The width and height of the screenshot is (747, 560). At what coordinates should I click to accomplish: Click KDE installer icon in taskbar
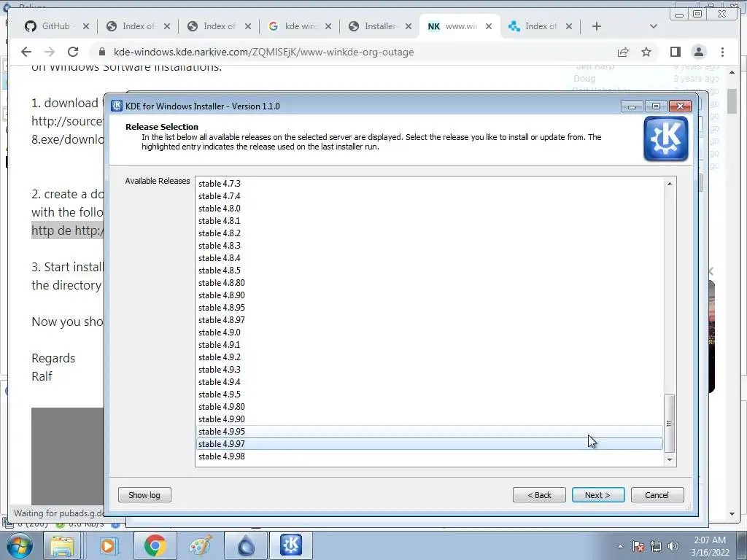[291, 545]
